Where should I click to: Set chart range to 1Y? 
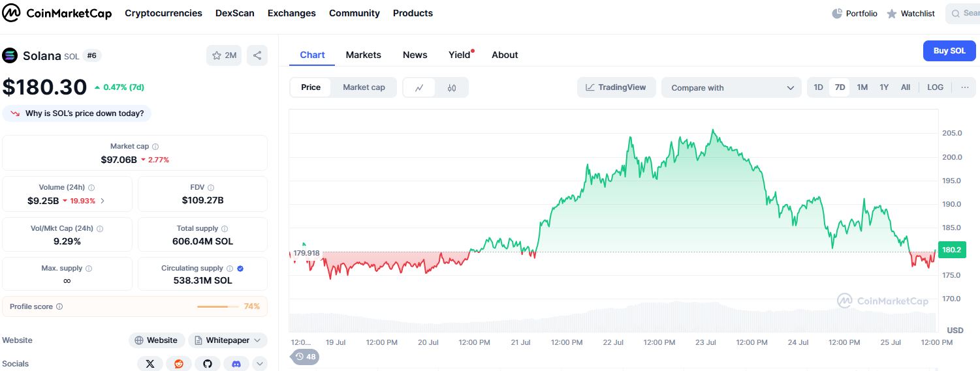pyautogui.click(x=884, y=87)
